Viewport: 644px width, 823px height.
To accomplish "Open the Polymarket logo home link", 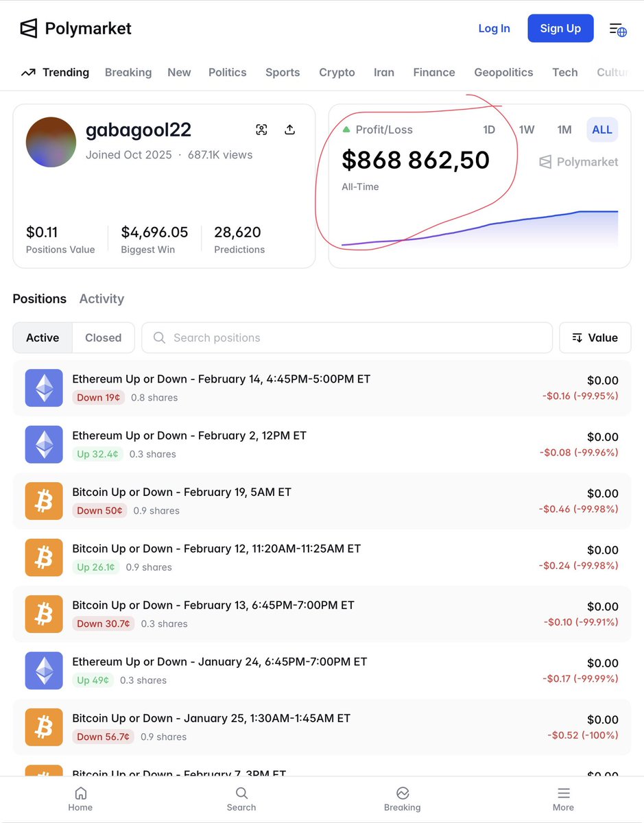I will coord(75,28).
